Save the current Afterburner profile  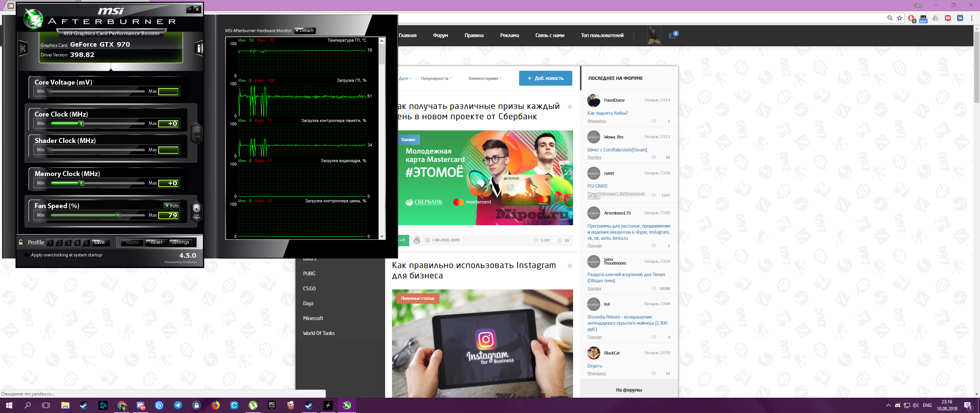(101, 242)
